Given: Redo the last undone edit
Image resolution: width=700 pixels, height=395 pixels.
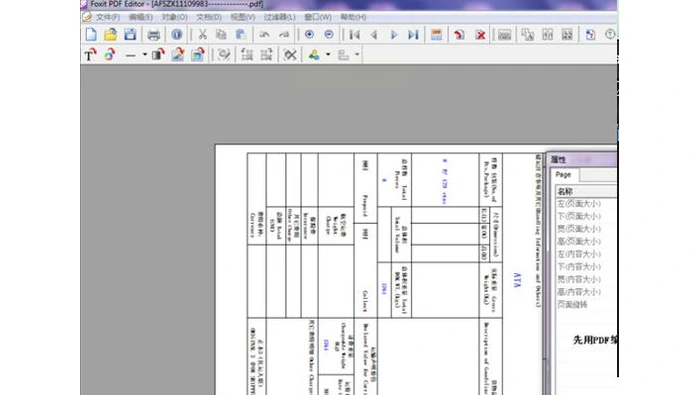Looking at the screenshot, I should (x=284, y=34).
